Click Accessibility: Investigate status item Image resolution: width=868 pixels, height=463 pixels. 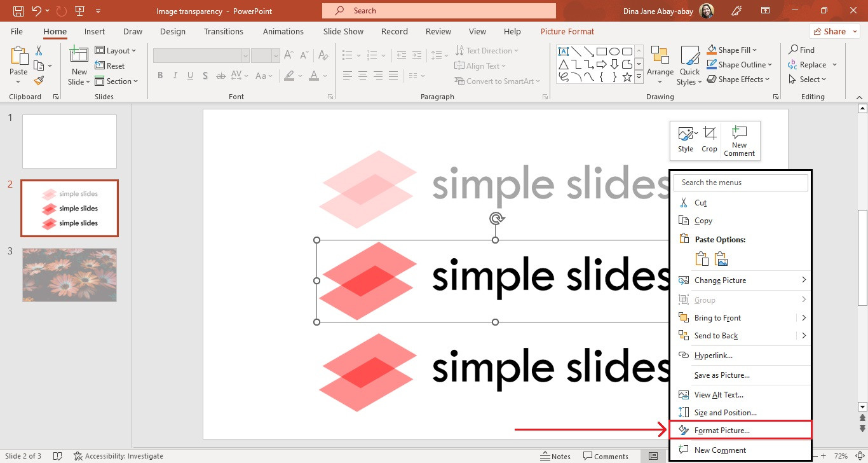[x=118, y=456]
